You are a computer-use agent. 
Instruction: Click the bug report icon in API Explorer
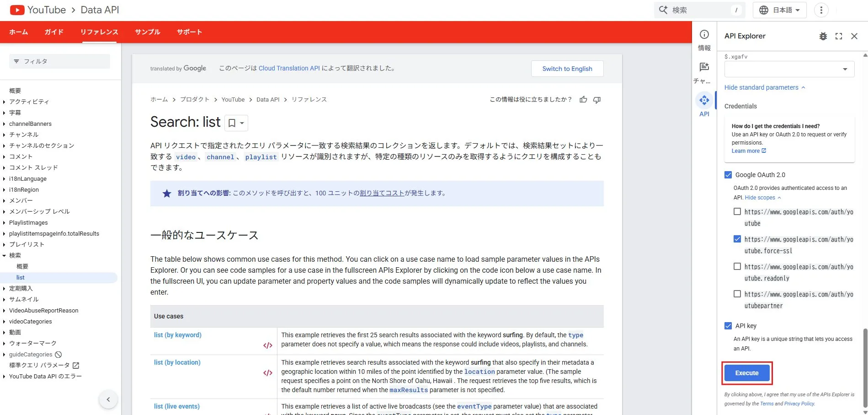tap(823, 36)
